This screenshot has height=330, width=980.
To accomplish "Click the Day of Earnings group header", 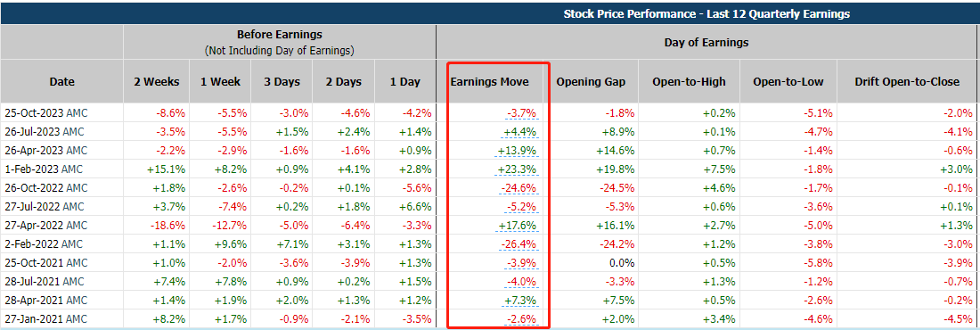I will pos(706,43).
